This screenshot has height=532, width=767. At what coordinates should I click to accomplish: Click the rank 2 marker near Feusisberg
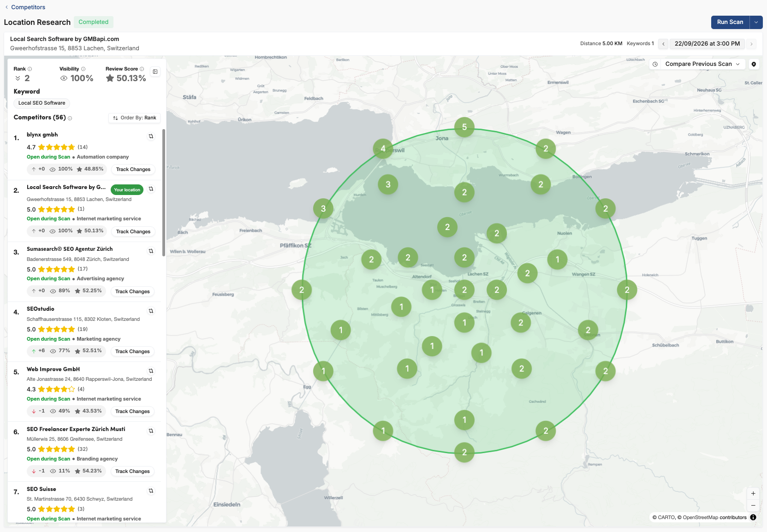pyautogui.click(x=302, y=290)
